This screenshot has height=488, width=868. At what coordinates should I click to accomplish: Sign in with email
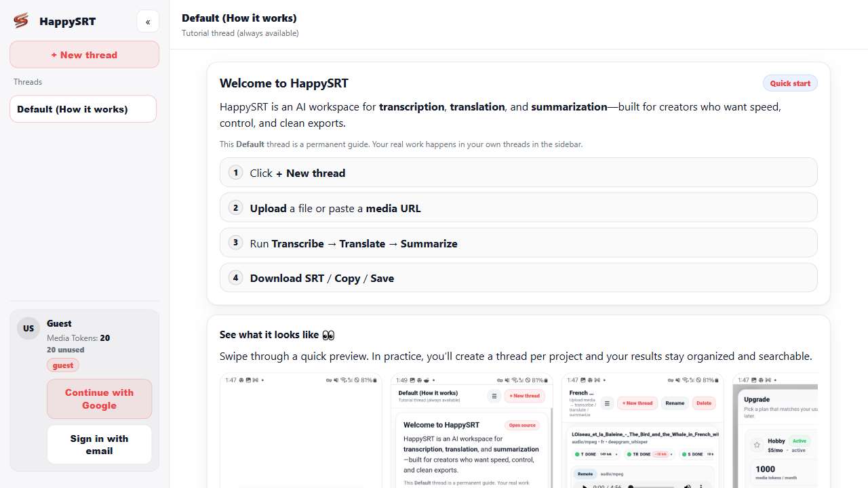(99, 444)
